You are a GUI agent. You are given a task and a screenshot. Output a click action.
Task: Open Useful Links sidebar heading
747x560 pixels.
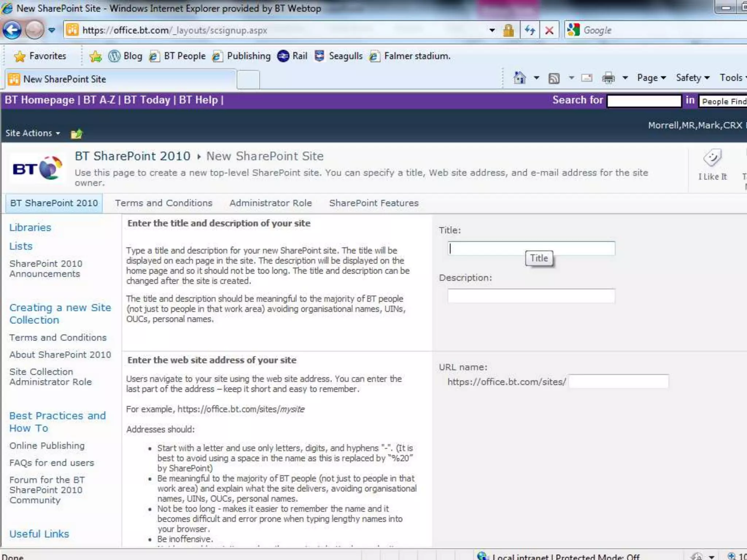39,534
